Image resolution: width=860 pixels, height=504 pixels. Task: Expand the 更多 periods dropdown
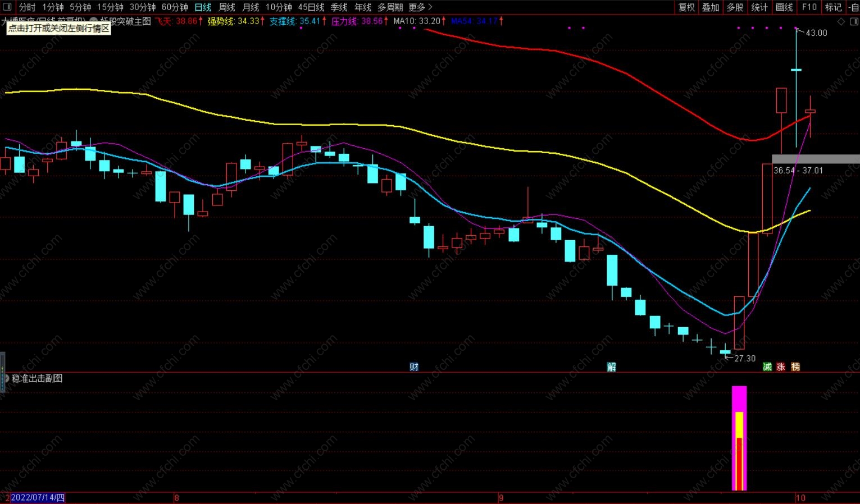click(420, 7)
